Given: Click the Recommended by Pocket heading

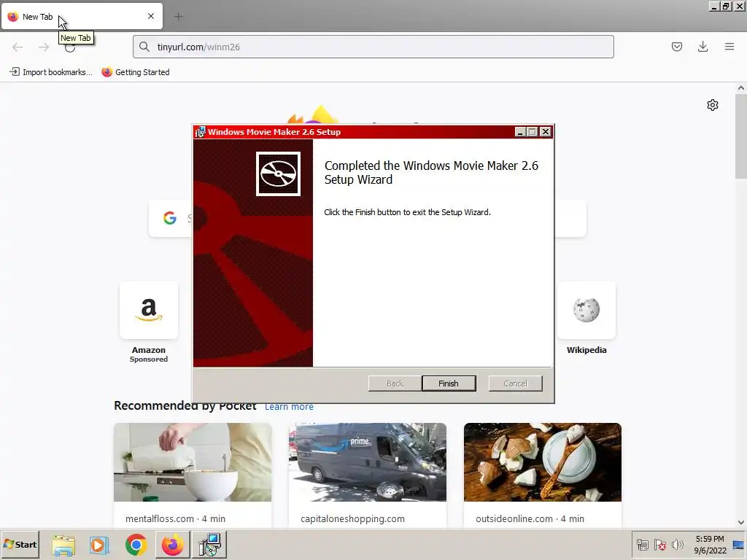Looking at the screenshot, I should 185,406.
